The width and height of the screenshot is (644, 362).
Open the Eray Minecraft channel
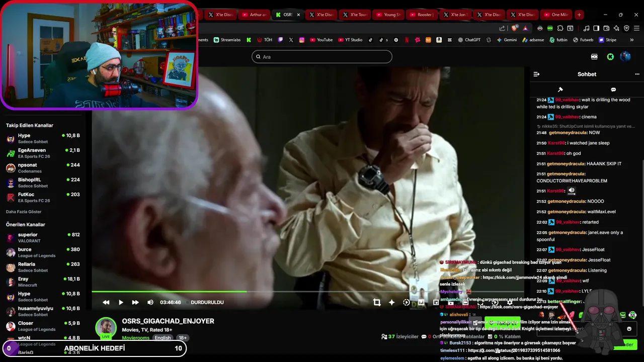43,282
